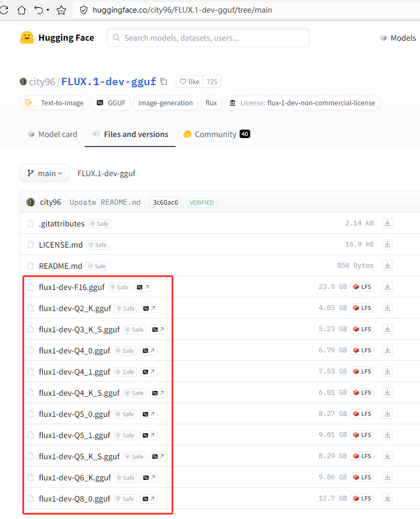Click the huggingface.co URL in address bar
Screen dimensions: 420x519
tap(182, 10)
